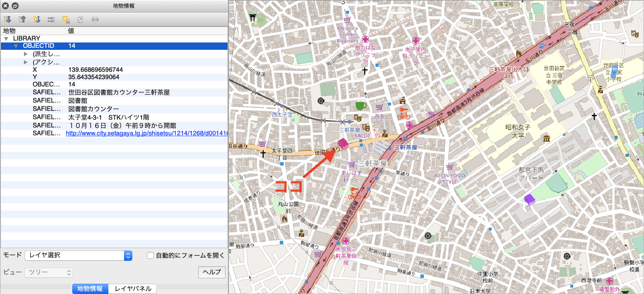Image resolution: width=644 pixels, height=294 pixels.
Task: Select the １０月１６日（金）午前９時から開館 row
Action: (114, 126)
